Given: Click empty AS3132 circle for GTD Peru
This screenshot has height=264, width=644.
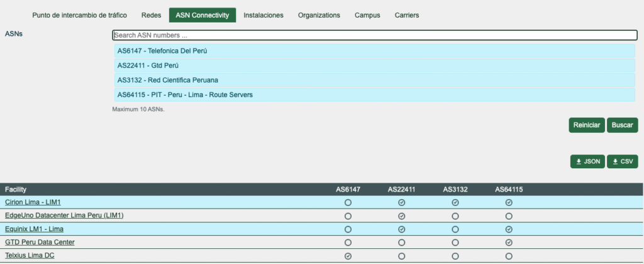Looking at the screenshot, I should click(x=455, y=242).
